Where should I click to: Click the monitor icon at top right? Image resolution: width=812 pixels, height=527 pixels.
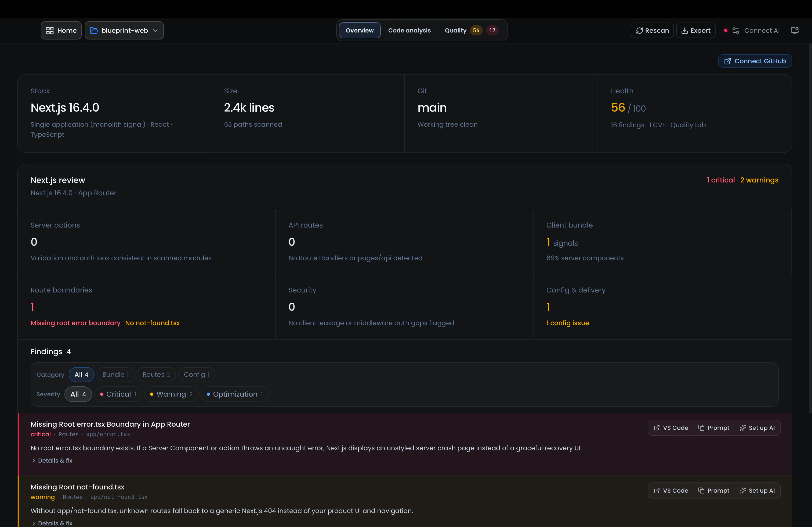pyautogui.click(x=795, y=31)
